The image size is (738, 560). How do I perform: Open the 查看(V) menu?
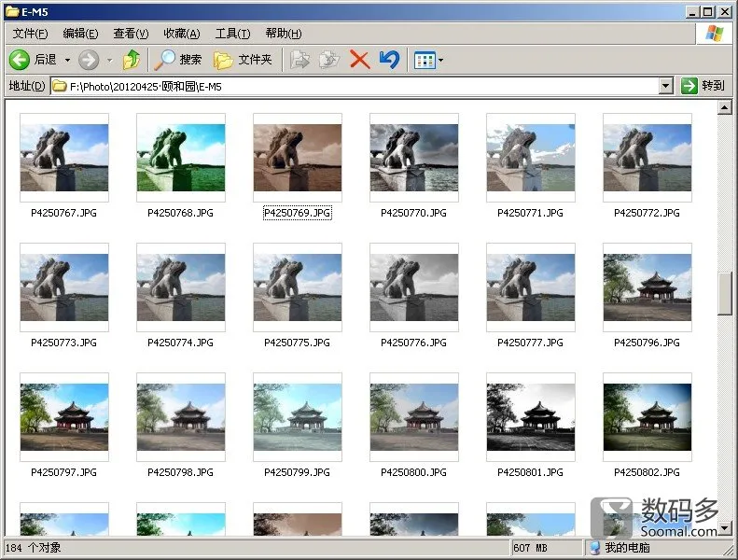tap(131, 34)
